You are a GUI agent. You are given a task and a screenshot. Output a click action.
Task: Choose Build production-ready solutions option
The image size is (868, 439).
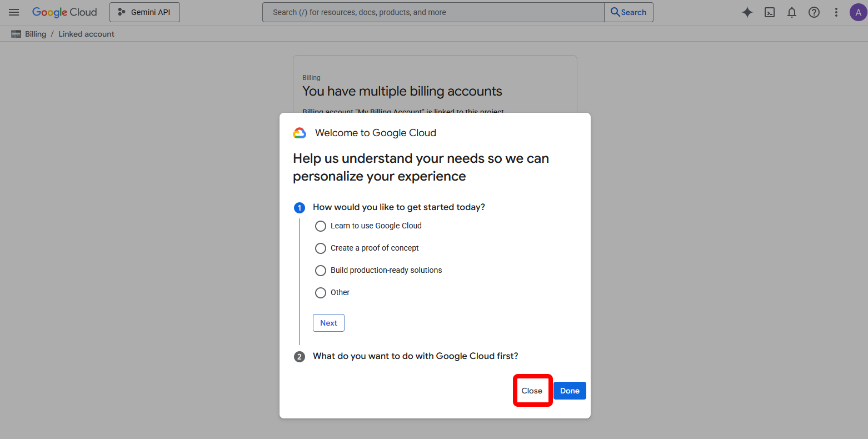[x=321, y=271]
